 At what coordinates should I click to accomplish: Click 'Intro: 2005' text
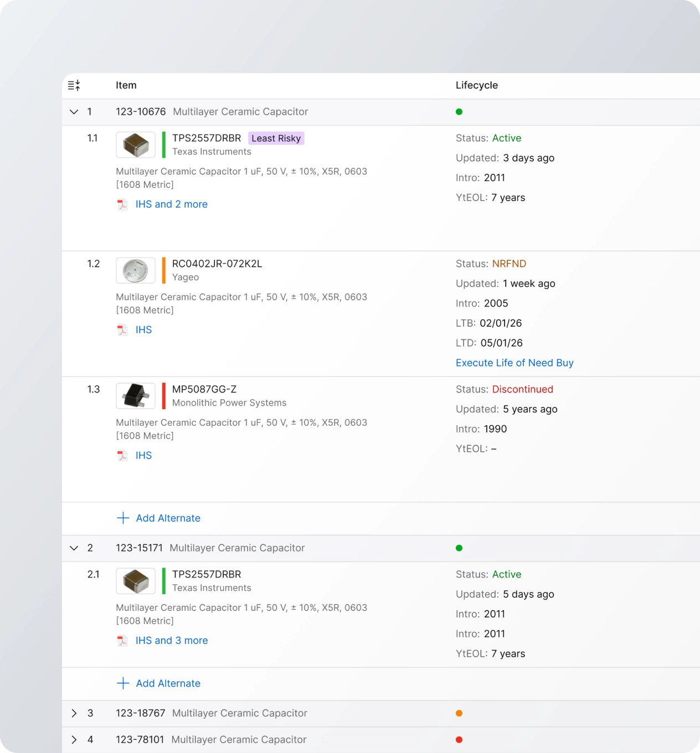point(482,304)
